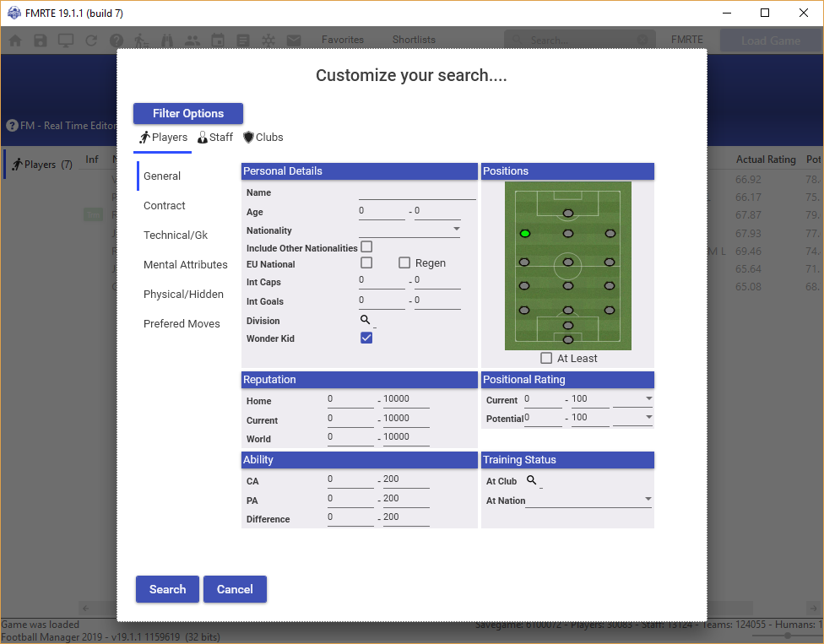Click the Name input field
Image resolution: width=824 pixels, height=644 pixels.
tap(417, 192)
